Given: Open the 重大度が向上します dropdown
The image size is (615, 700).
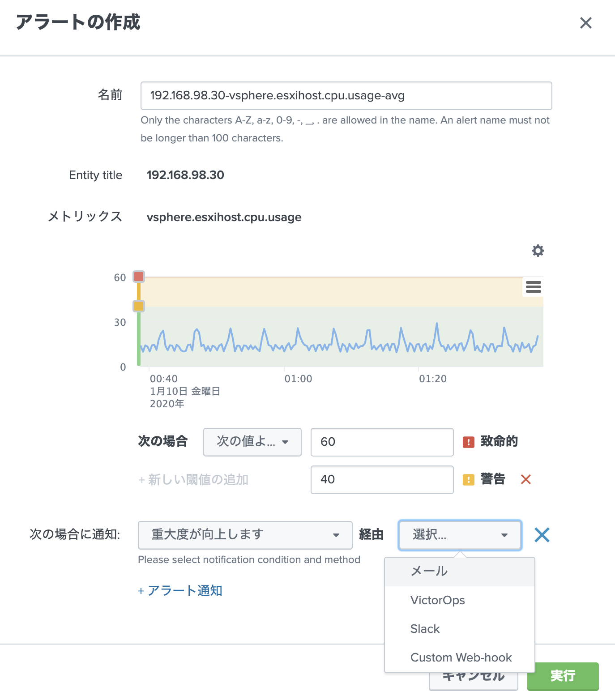Looking at the screenshot, I should [245, 535].
